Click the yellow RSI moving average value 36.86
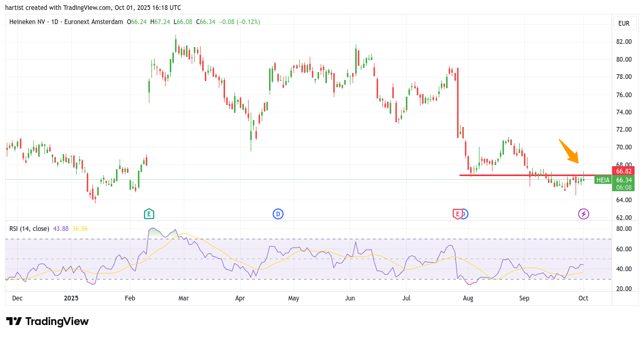This screenshot has width=644, height=337. (x=80, y=228)
